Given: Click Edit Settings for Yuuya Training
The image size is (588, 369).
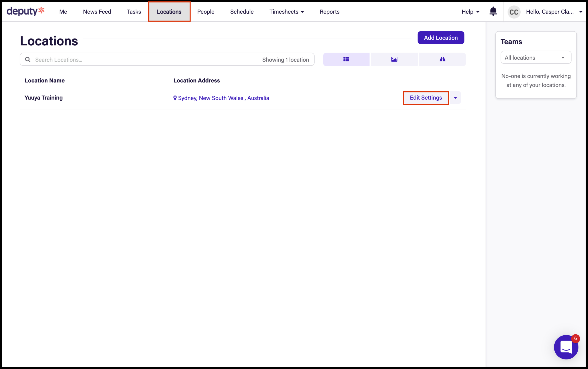Looking at the screenshot, I should click(x=426, y=98).
